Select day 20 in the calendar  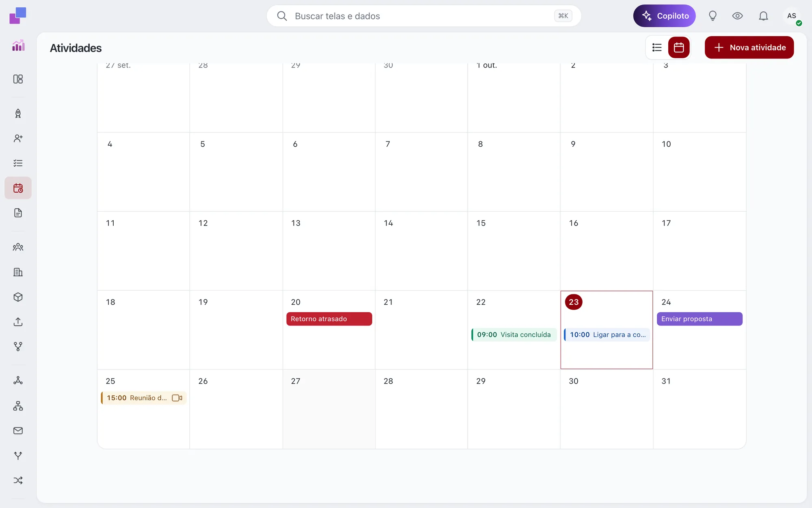[296, 302]
